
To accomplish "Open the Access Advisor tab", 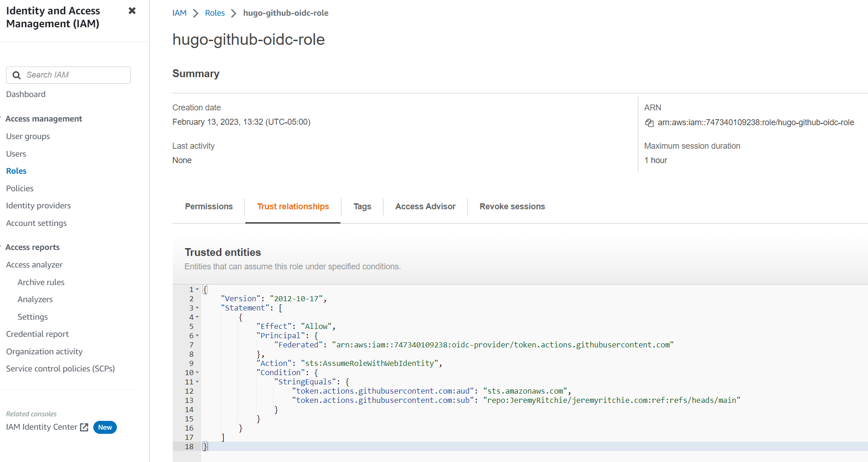I will pos(425,207).
